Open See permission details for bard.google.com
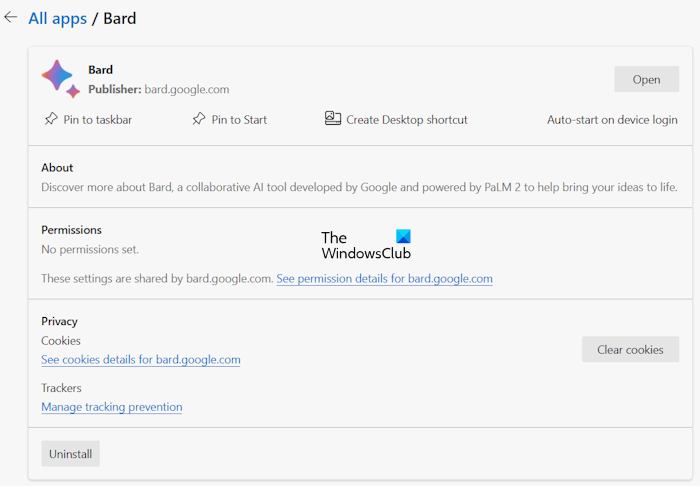The width and height of the screenshot is (700, 486). [384, 279]
